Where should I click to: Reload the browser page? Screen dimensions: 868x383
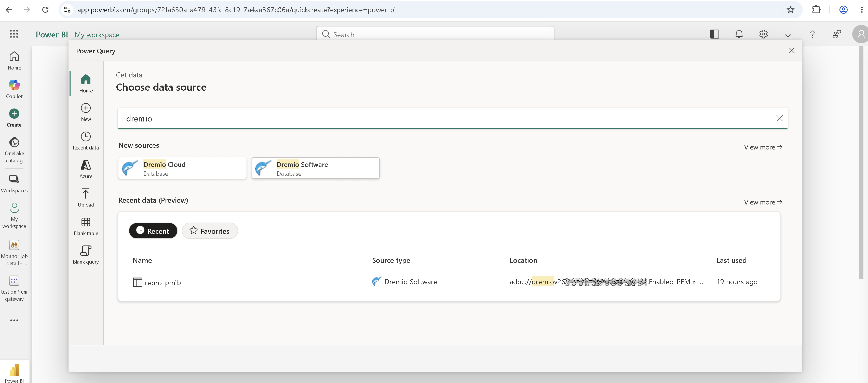[x=45, y=10]
